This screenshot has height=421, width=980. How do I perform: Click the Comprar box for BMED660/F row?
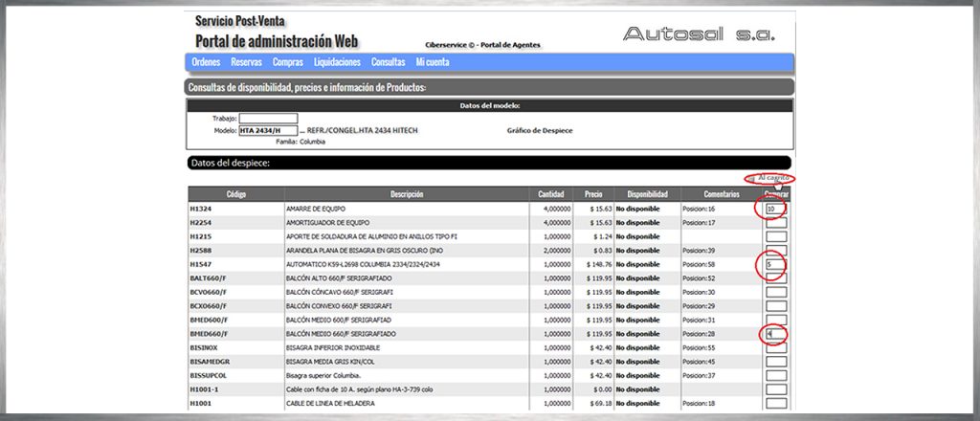pyautogui.click(x=775, y=334)
